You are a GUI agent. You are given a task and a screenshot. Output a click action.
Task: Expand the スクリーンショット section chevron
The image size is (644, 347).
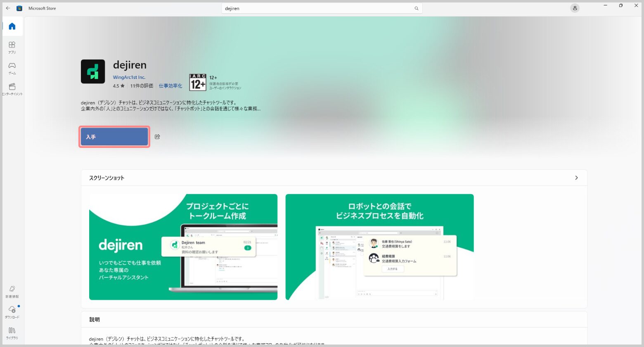576,178
